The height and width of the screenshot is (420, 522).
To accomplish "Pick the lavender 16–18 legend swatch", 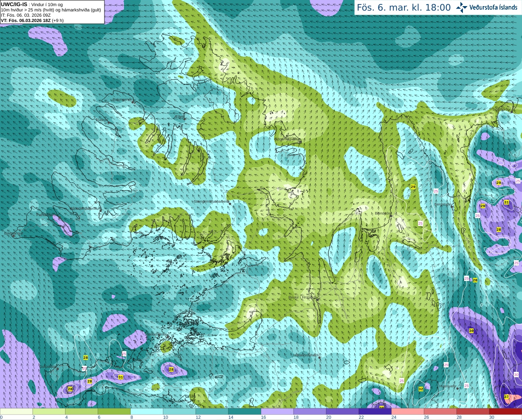I will click(x=277, y=411).
